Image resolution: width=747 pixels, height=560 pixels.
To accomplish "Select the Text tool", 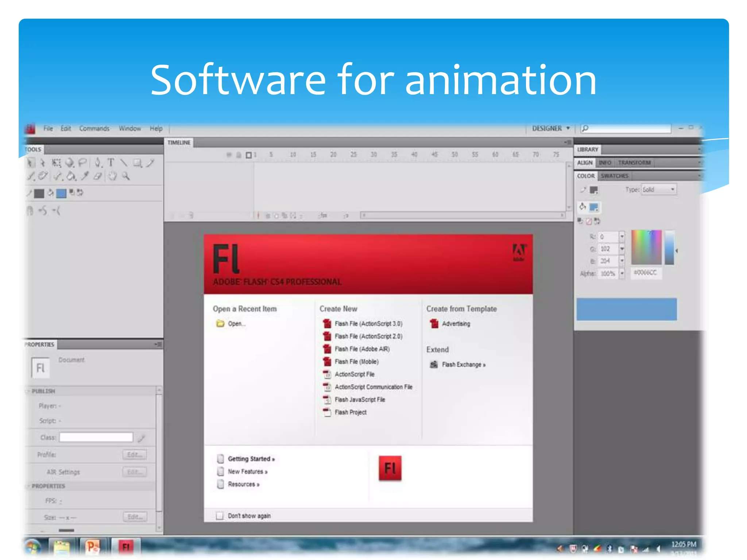I will click(x=111, y=163).
